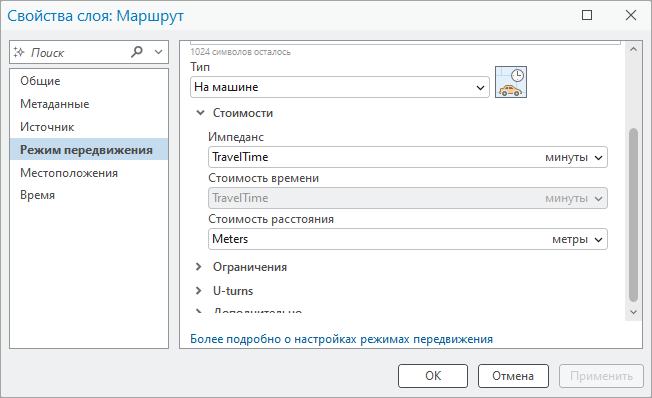Select the Общие tab
This screenshot has width=652, height=398.
coord(89,81)
